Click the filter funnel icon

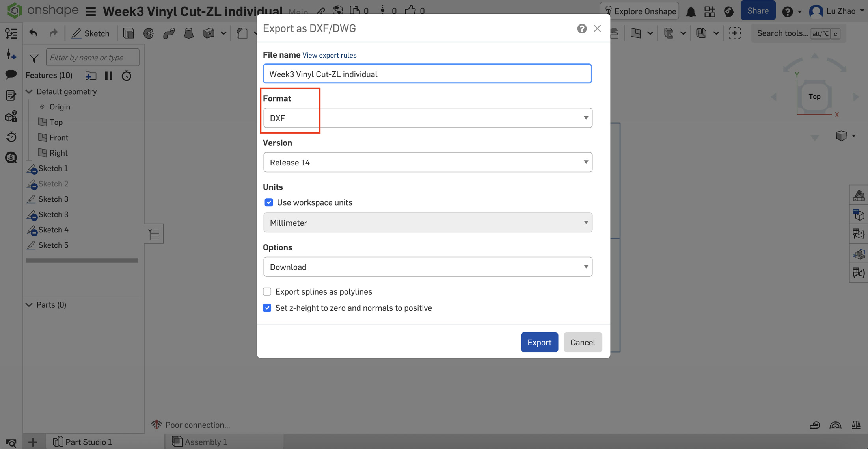[x=34, y=58]
